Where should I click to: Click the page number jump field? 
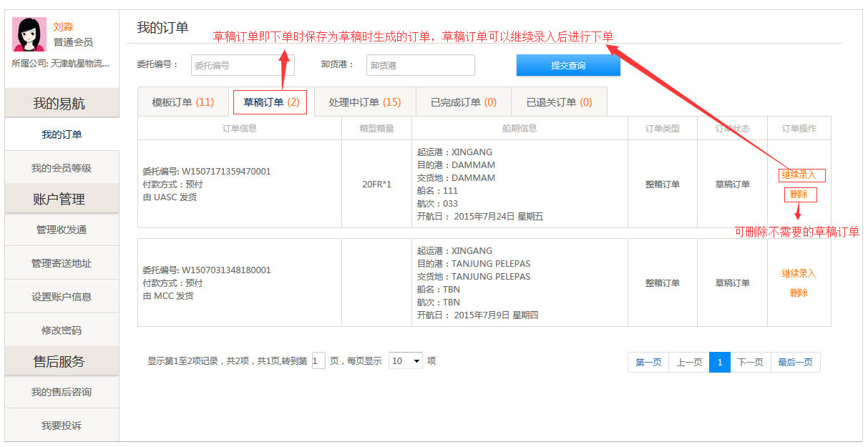pyautogui.click(x=318, y=361)
